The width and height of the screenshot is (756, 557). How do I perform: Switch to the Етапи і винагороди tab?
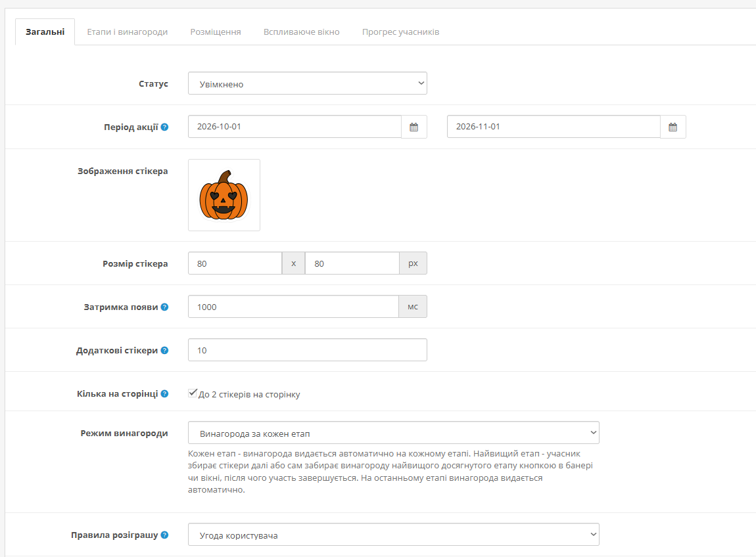[128, 32]
